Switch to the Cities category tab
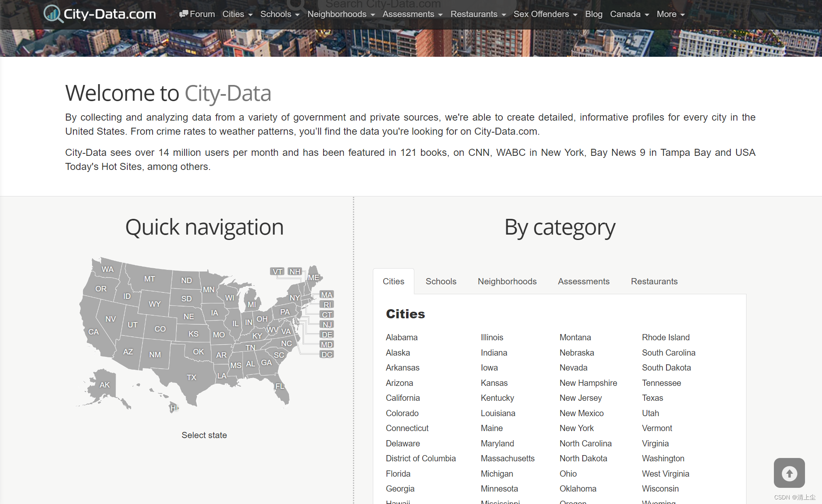 click(393, 281)
